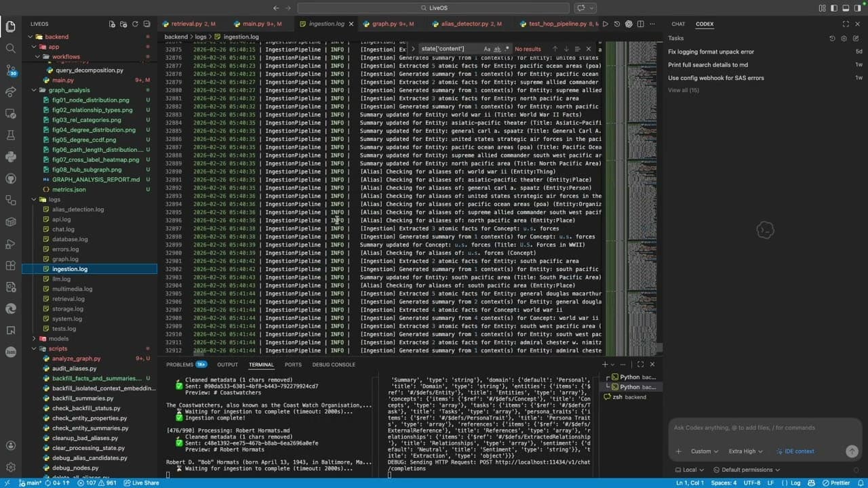Click Live Share in the status bar
This screenshot has height=488, width=868.
[x=142, y=483]
